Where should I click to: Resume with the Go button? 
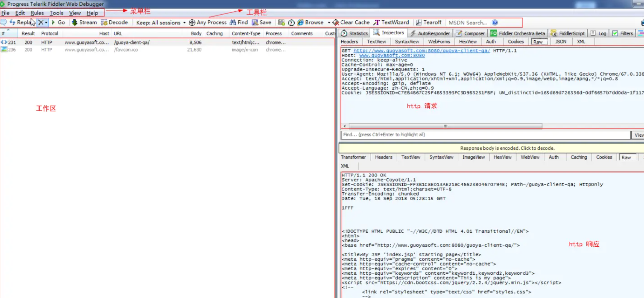click(58, 23)
